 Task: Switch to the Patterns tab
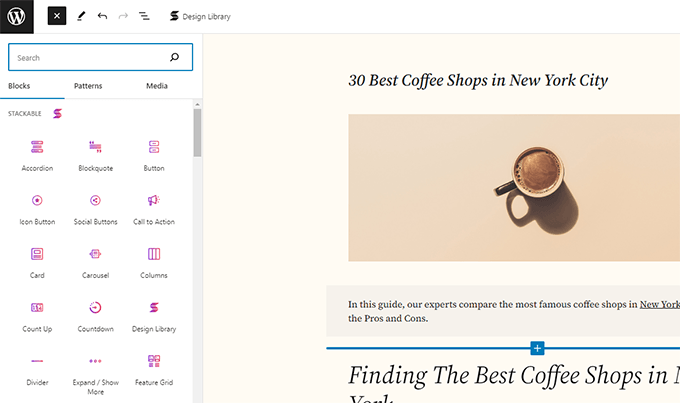pos(88,87)
